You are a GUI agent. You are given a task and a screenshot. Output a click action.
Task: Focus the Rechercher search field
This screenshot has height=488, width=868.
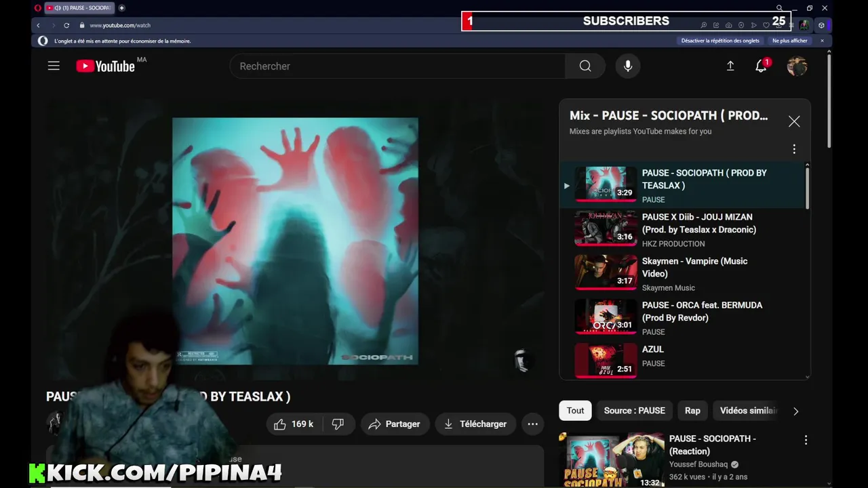pyautogui.click(x=399, y=66)
